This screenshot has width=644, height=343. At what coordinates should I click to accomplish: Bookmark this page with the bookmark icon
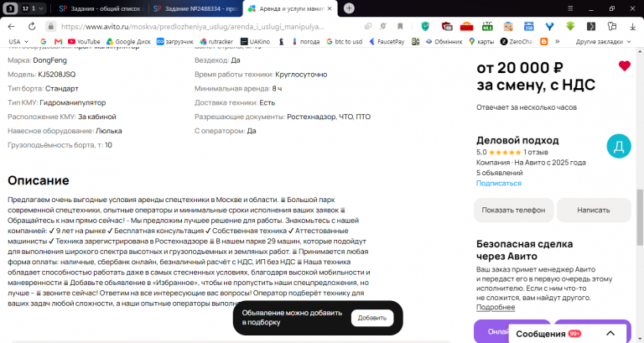[400, 26]
